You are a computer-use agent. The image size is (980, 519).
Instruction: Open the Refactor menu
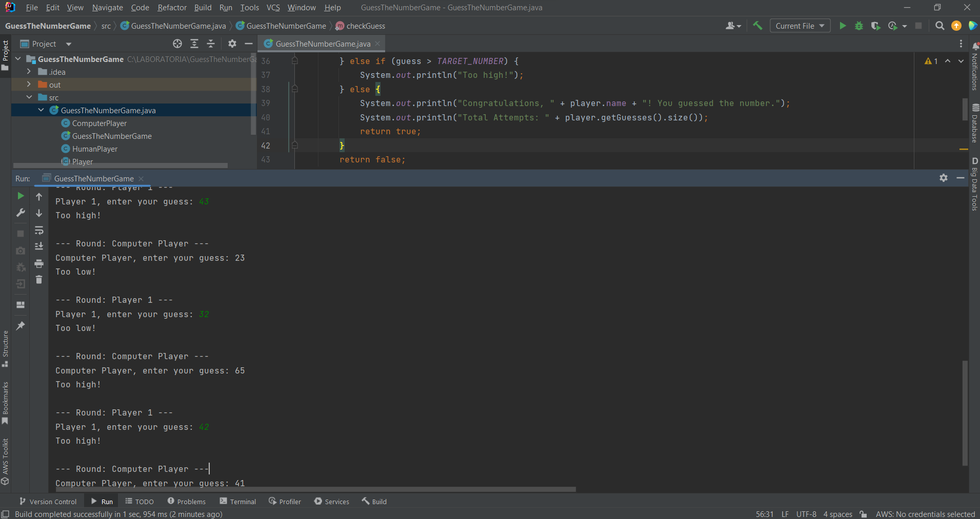[172, 7]
